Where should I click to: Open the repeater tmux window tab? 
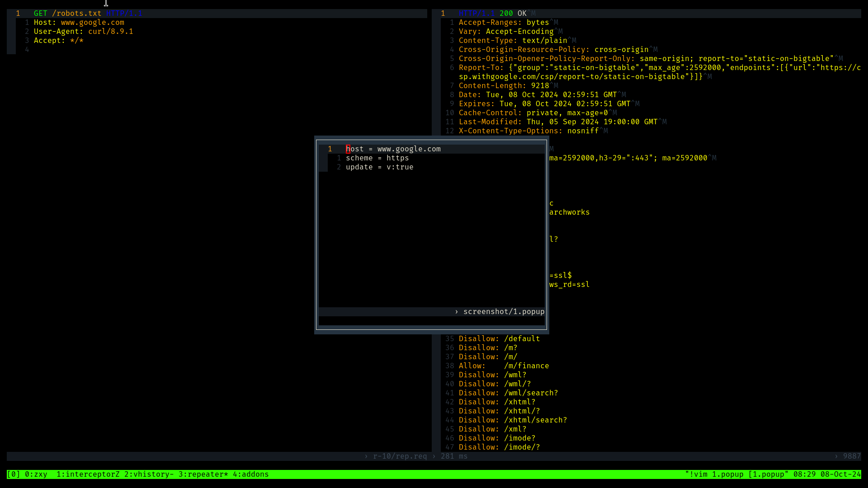(203, 474)
